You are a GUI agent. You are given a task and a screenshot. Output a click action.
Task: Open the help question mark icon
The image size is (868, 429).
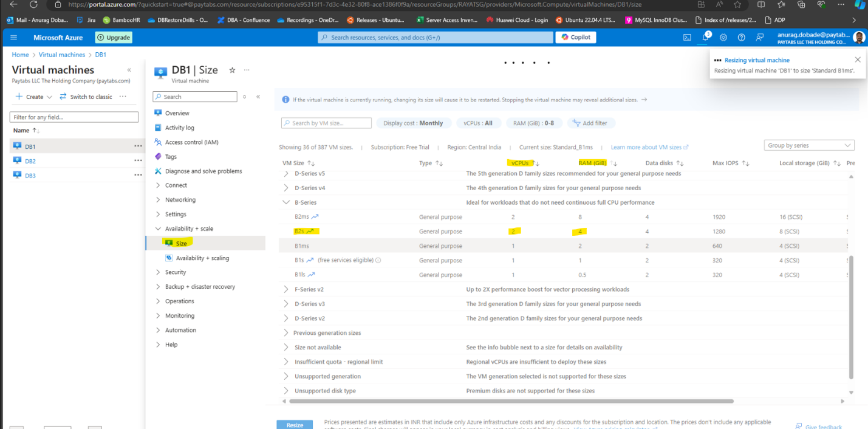[x=742, y=38]
